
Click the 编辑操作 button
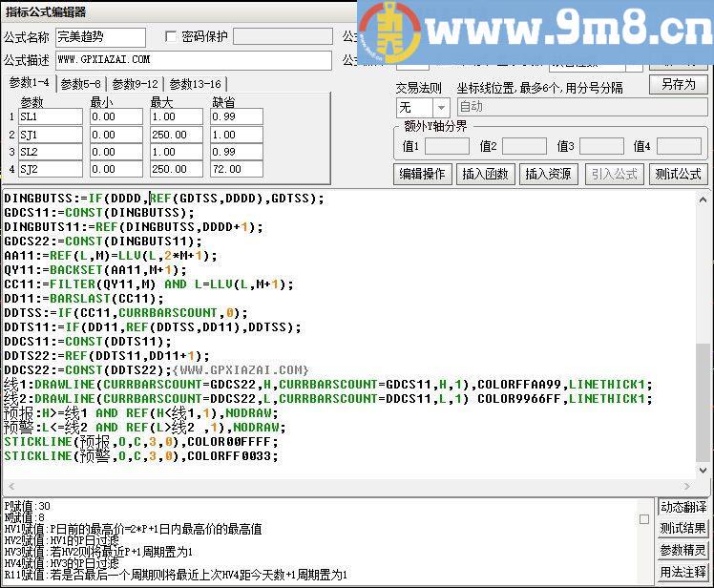422,174
